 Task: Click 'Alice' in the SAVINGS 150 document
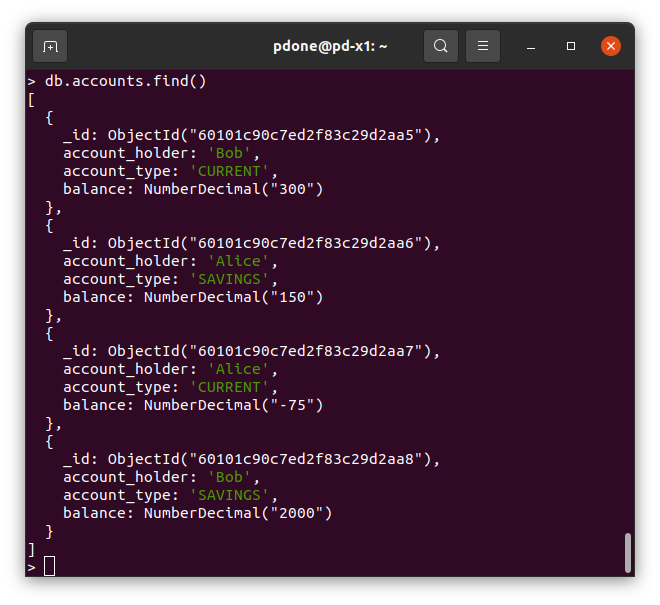[238, 261]
